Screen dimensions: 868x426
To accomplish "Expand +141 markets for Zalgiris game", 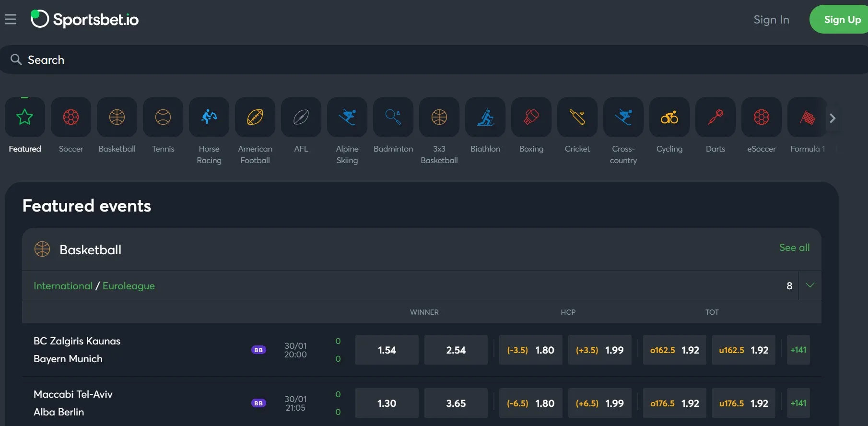I will pos(798,350).
